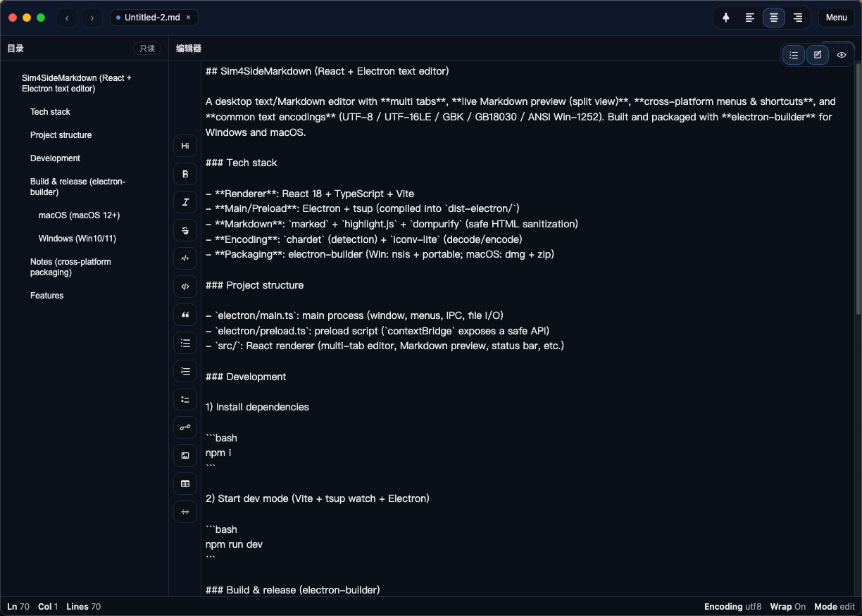862x616 pixels.
Task: Toggle the editor pane edit button
Action: click(818, 55)
